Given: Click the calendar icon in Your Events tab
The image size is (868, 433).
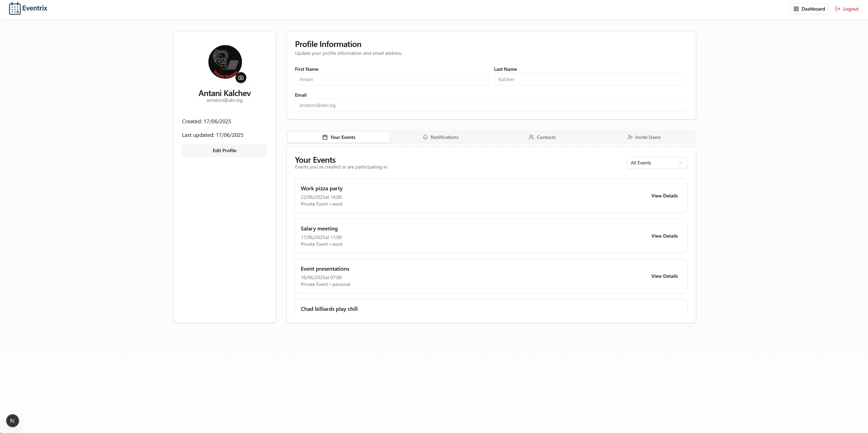Looking at the screenshot, I should click(x=325, y=137).
